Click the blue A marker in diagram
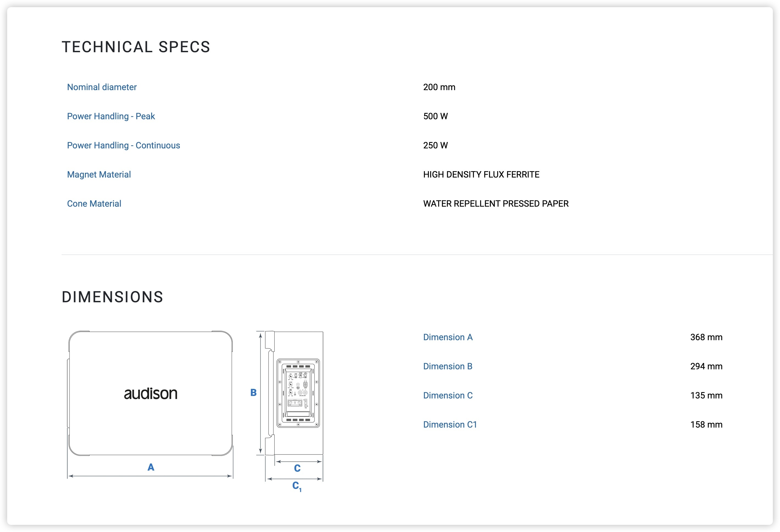This screenshot has height=532, width=780. click(x=151, y=467)
